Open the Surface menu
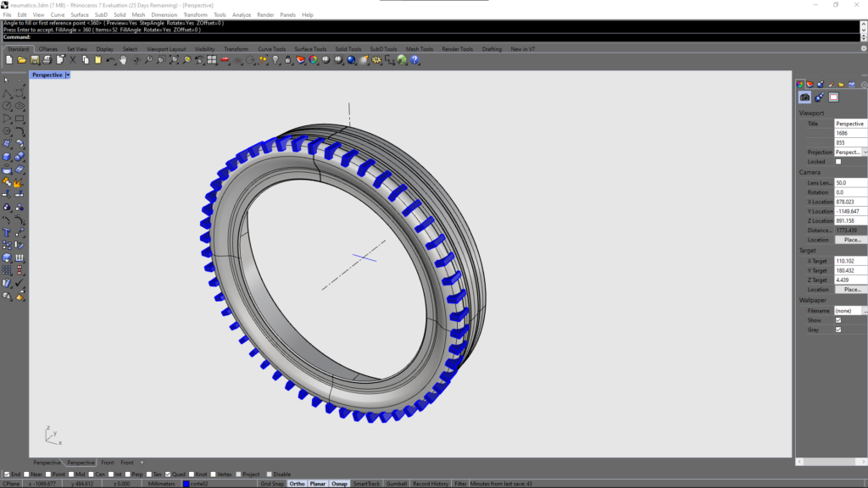 click(x=80, y=14)
